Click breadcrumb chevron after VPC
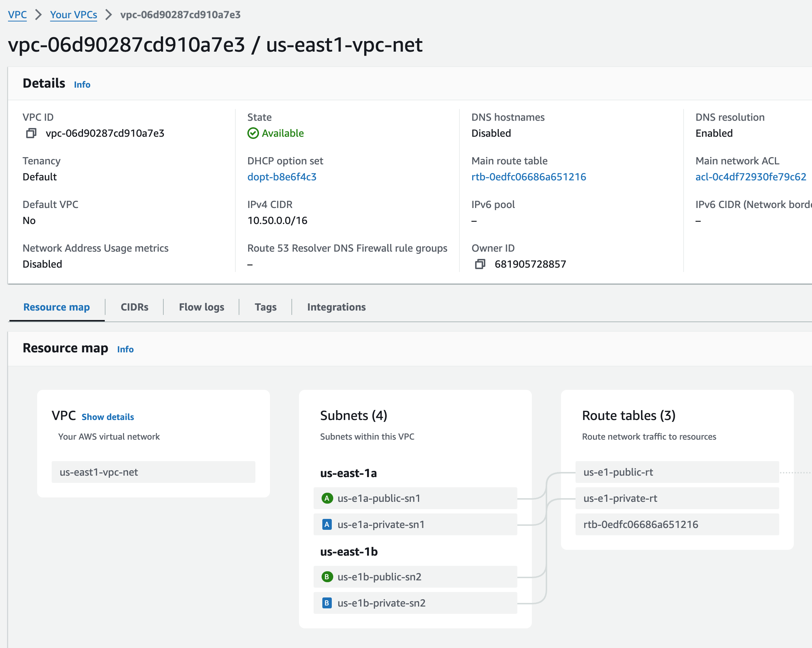This screenshot has height=648, width=812. (x=39, y=15)
